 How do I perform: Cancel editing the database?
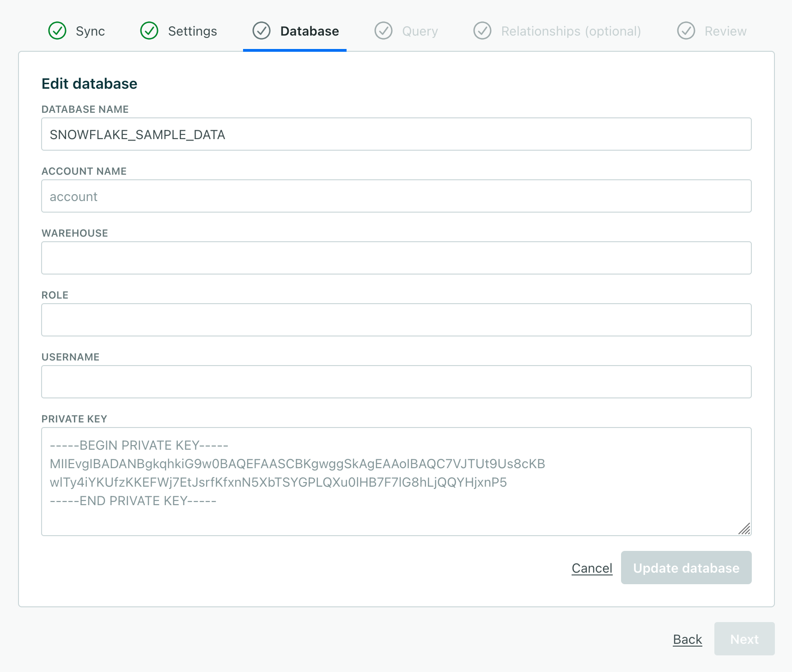coord(592,568)
